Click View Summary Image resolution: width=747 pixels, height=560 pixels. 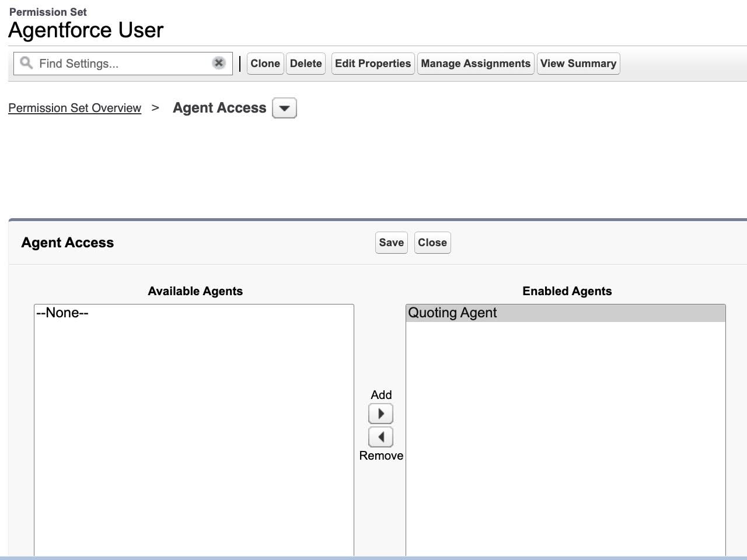pos(578,63)
